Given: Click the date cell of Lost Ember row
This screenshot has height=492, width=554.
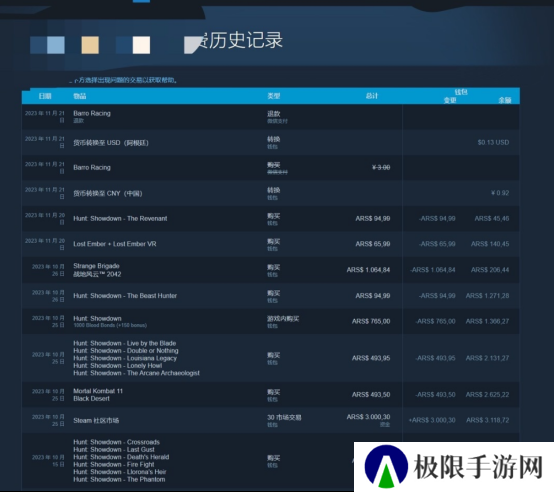Looking at the screenshot, I should (x=45, y=244).
